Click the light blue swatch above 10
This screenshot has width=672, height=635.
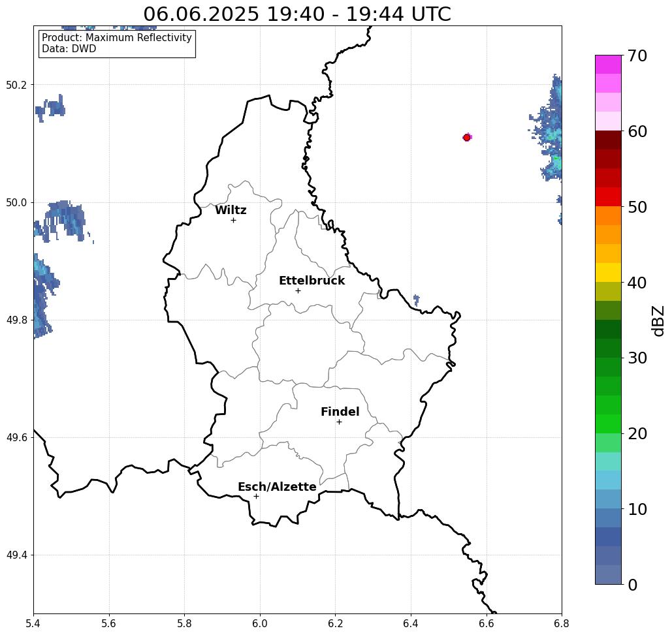pyautogui.click(x=608, y=499)
